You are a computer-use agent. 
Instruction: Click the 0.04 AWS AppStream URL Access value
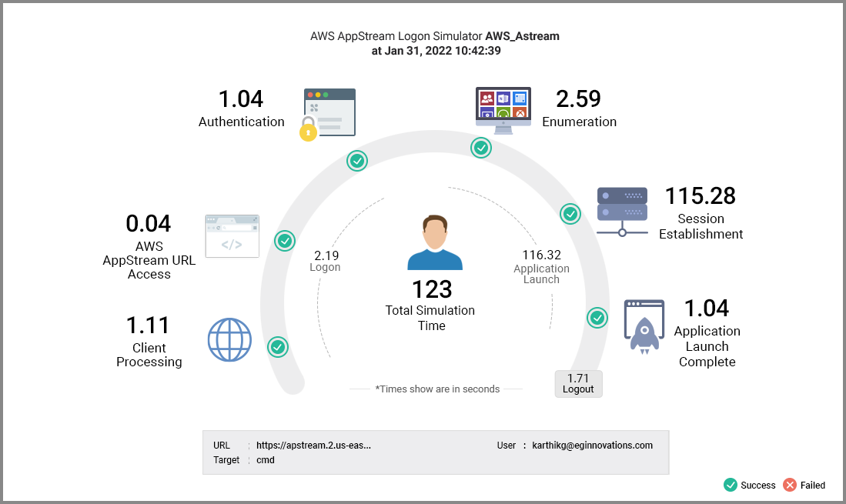point(149,224)
